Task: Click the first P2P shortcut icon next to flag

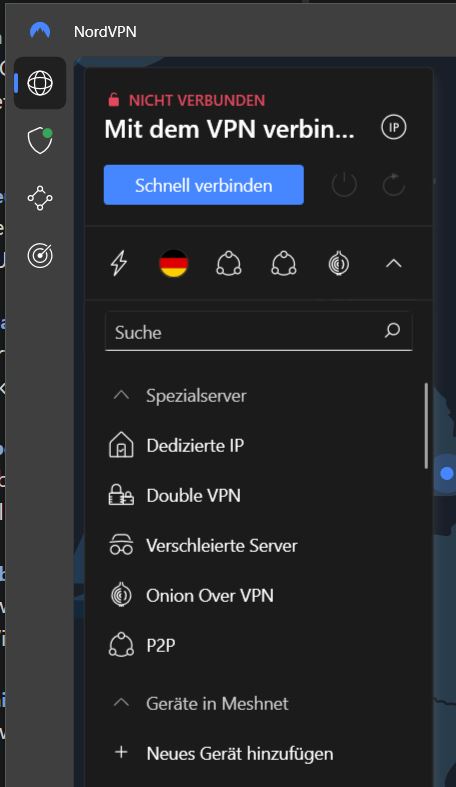Action: 229,264
